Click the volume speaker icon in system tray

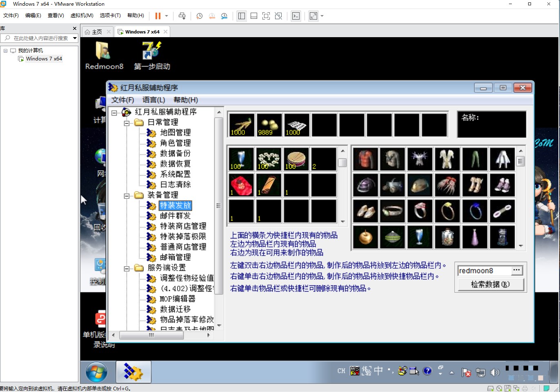494,372
